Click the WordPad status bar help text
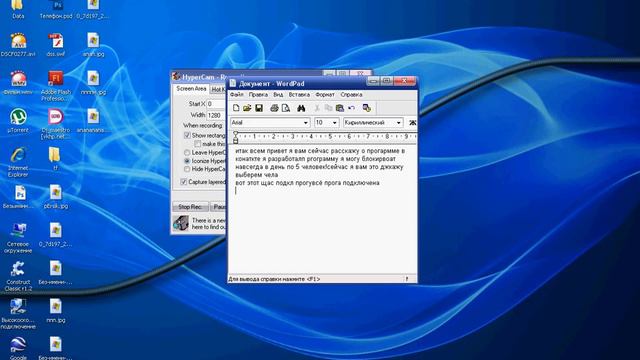This screenshot has height=360, width=640. tap(274, 279)
